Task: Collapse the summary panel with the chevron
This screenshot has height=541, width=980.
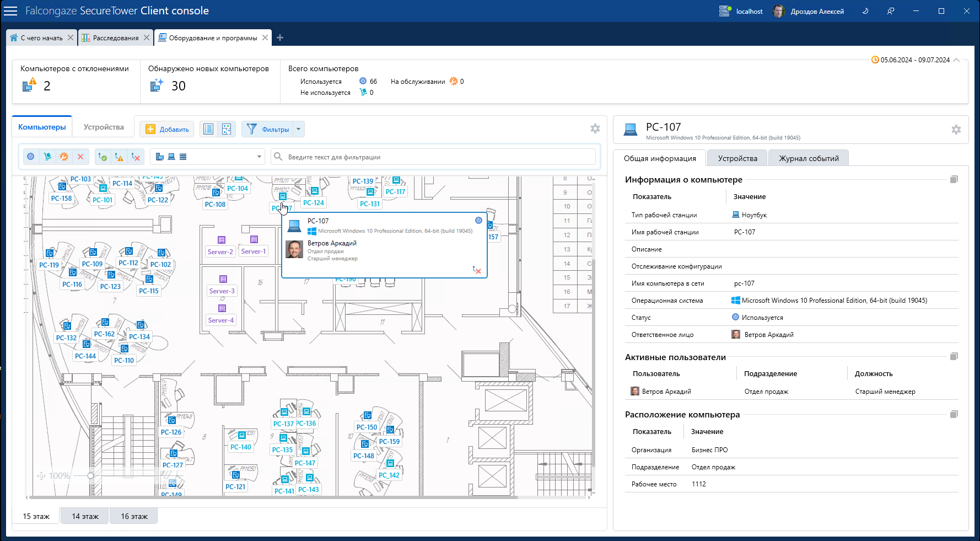Action: [956, 60]
